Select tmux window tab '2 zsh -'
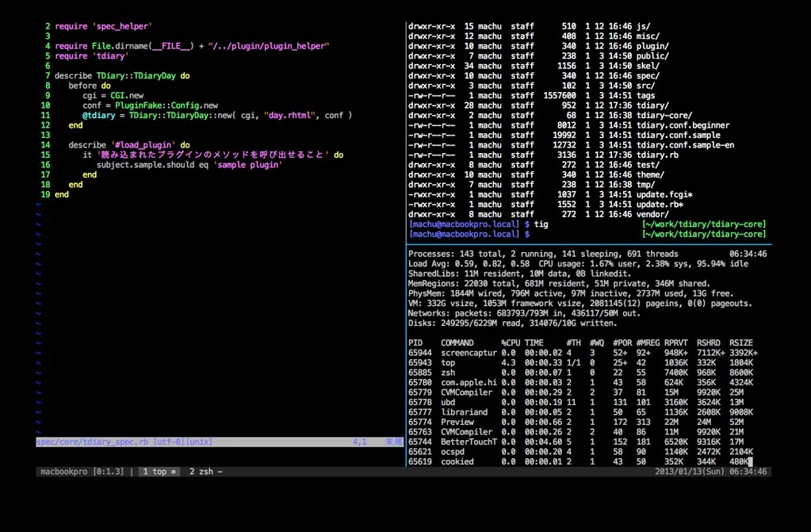 point(205,472)
